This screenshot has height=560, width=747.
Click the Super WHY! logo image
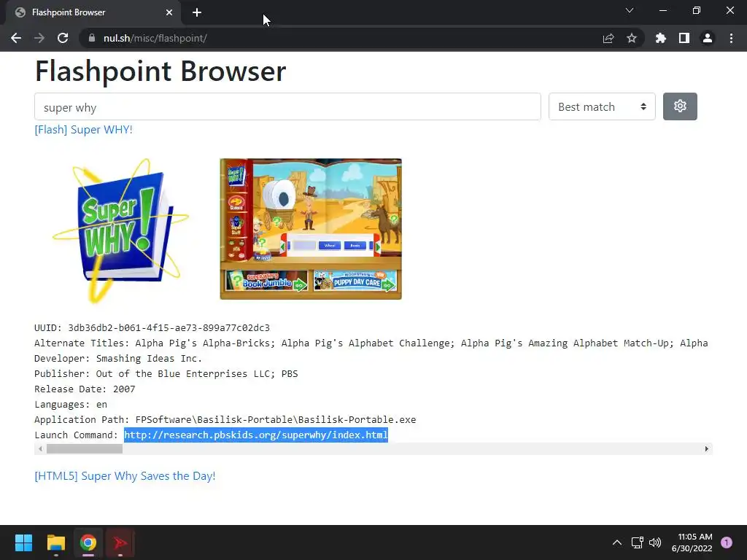121,230
